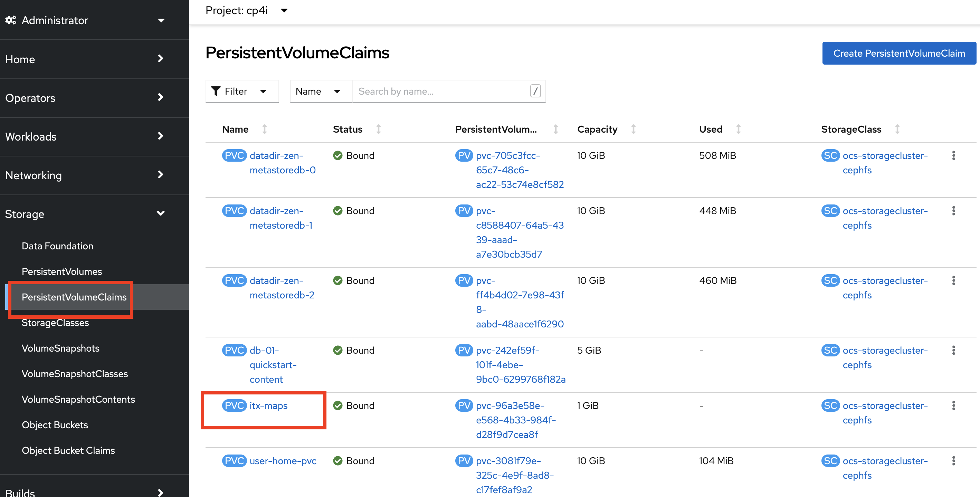Go to StorageClasses in sidebar

[x=55, y=323]
